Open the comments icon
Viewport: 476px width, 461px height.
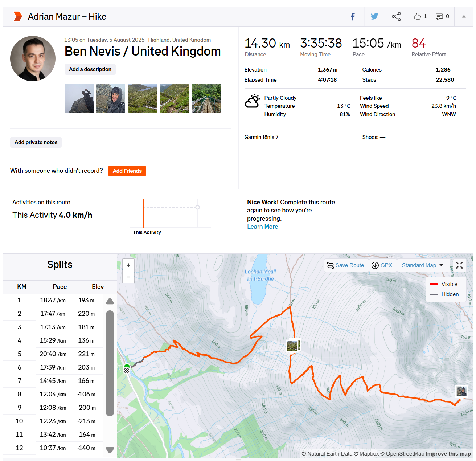(439, 17)
